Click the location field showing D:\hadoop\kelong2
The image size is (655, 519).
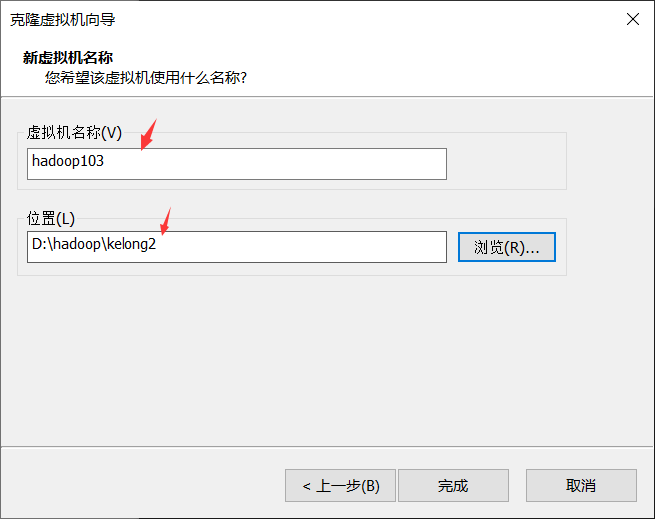point(237,247)
